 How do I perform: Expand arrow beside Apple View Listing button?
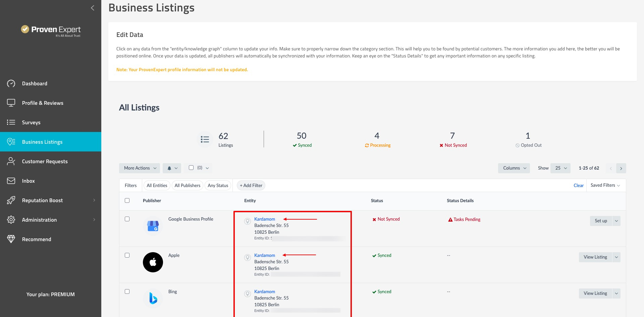616,257
